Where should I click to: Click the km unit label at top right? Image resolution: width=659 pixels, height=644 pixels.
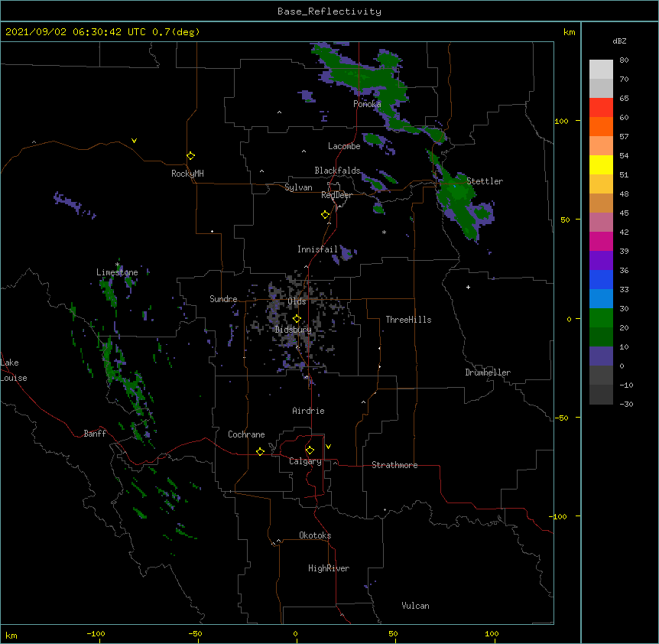pos(569,32)
